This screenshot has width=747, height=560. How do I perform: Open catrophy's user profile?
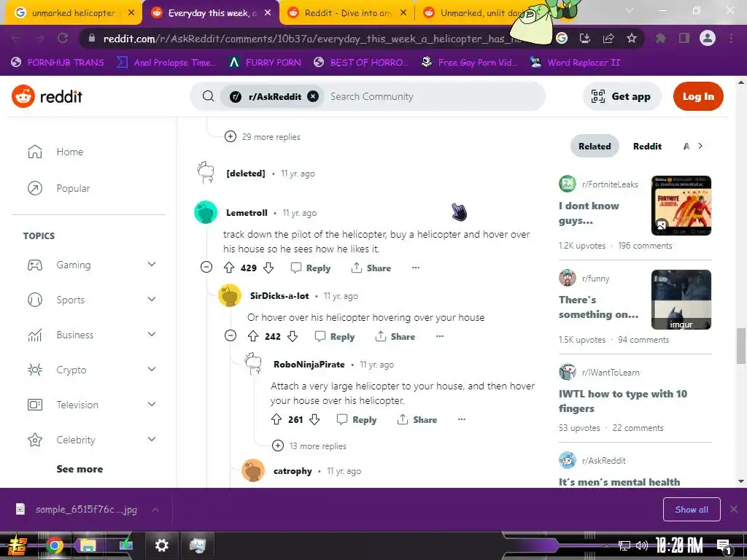click(293, 471)
